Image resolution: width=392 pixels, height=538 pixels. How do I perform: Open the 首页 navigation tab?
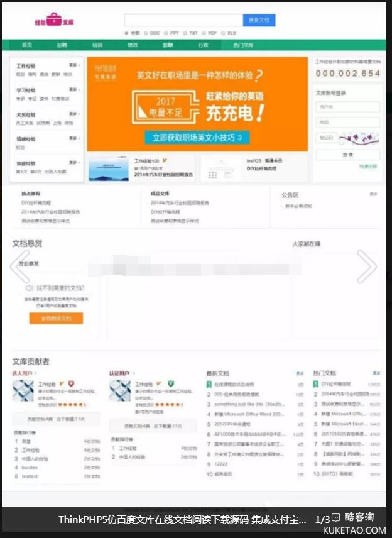pos(27,45)
